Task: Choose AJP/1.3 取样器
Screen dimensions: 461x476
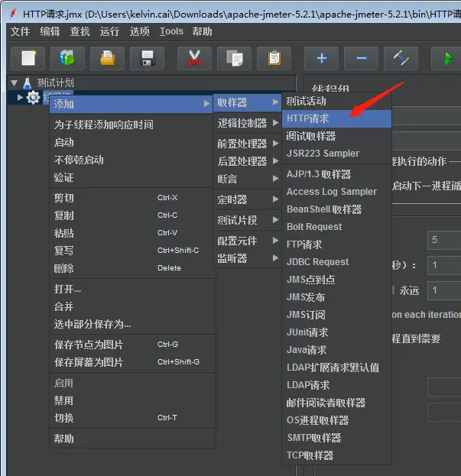Action: 336,174
